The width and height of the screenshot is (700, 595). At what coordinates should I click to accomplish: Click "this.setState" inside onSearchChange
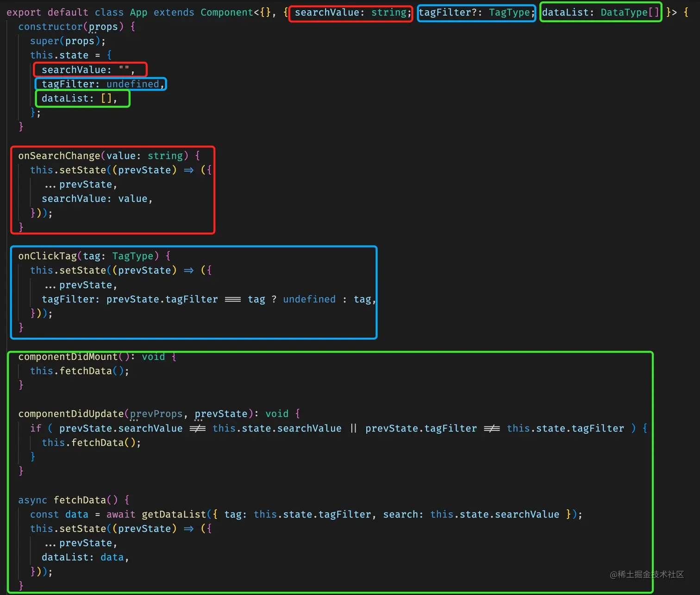point(68,170)
